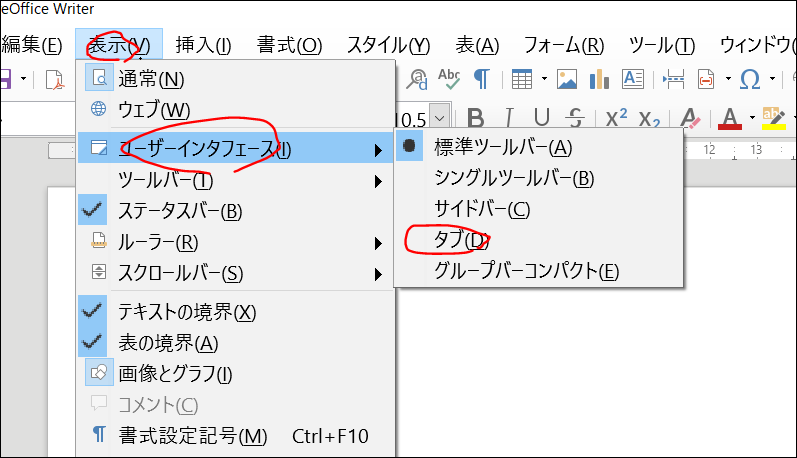Image resolution: width=797 pixels, height=458 pixels.
Task: Open the 表(A) menu
Action: click(477, 45)
